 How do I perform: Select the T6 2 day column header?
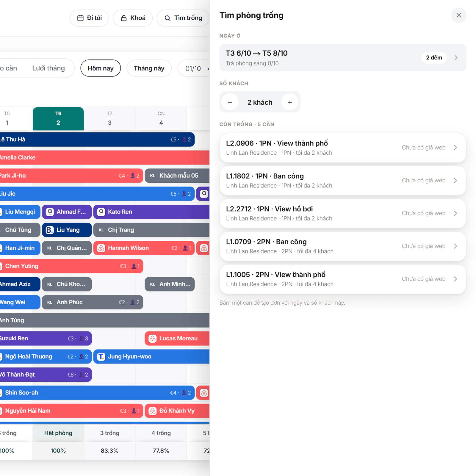[x=58, y=118]
